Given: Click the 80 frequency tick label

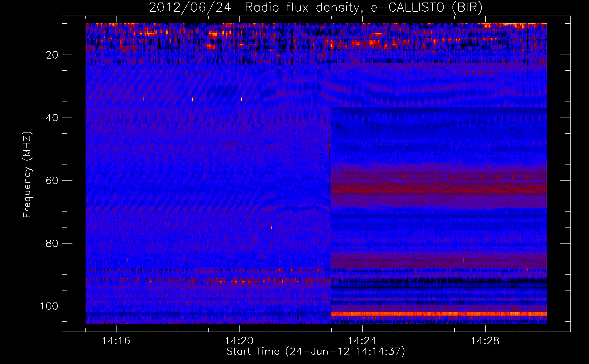Looking at the screenshot, I should click(x=52, y=243).
